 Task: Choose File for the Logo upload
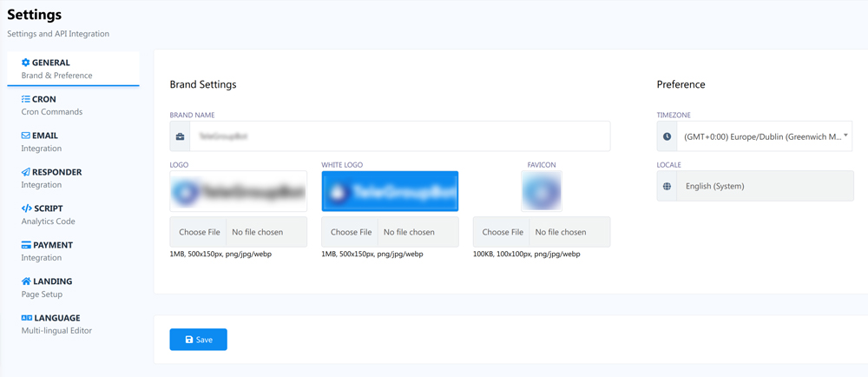(200, 232)
